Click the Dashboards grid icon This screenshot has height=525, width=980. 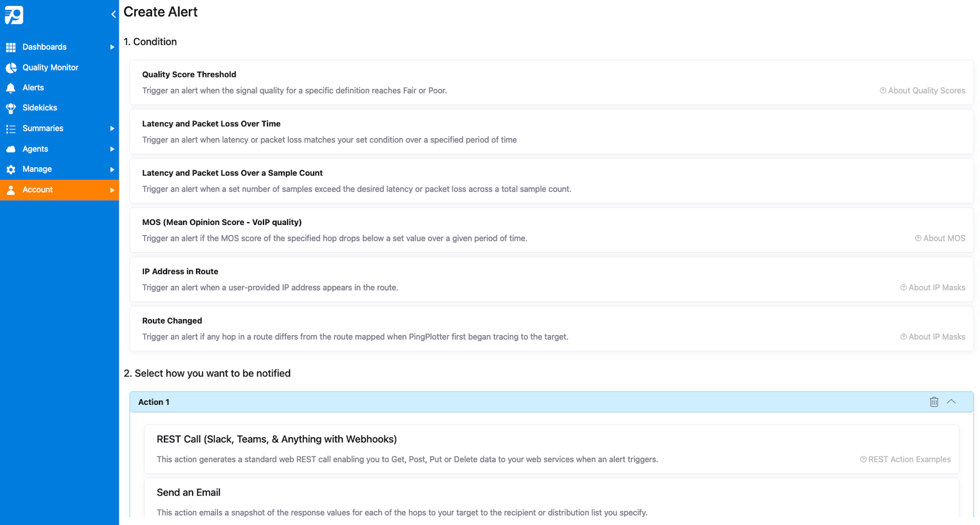[x=11, y=47]
